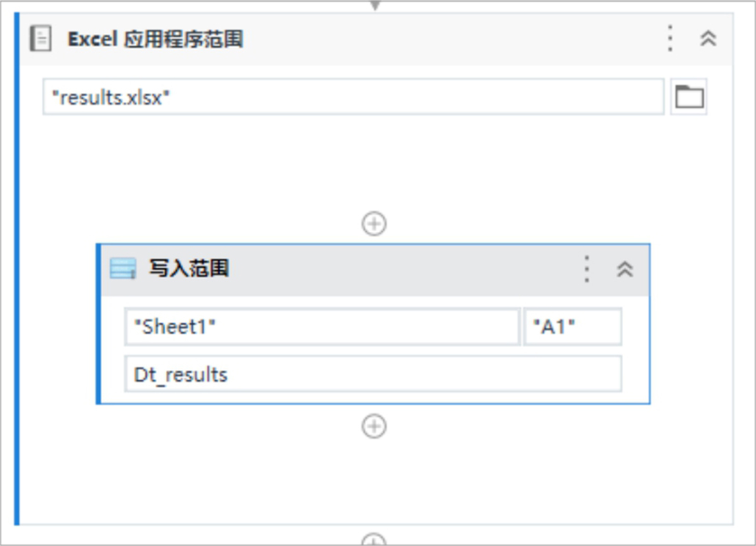Collapse the 写入范围 activity
The height and width of the screenshot is (546, 756).
point(625,269)
